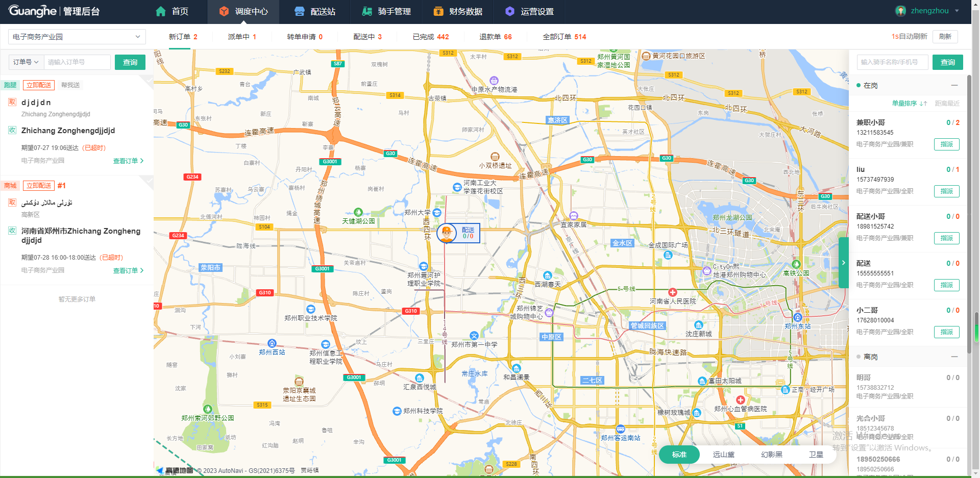Open the 订单号 search type dropdown
Image resolution: width=980 pixels, height=478 pixels.
pos(26,62)
